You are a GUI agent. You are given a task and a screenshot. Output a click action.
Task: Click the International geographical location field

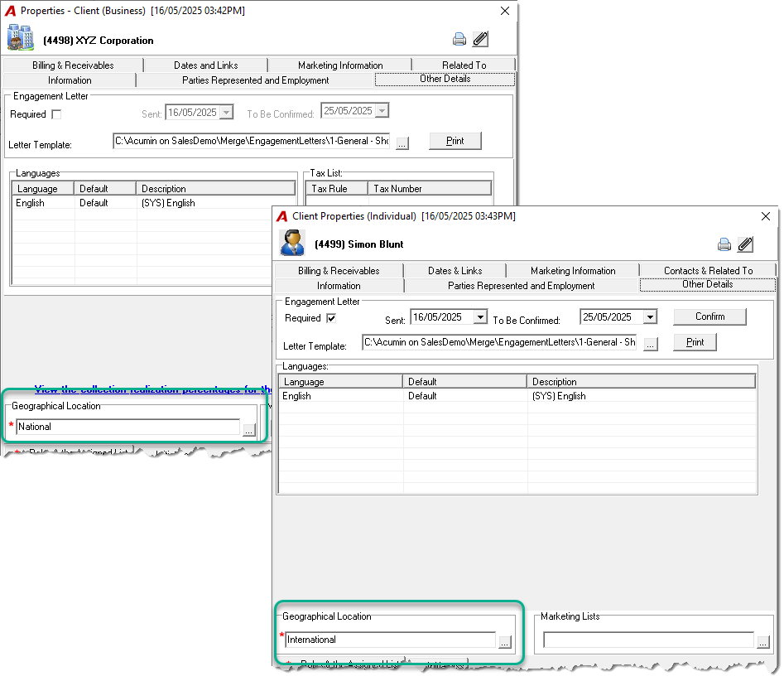(x=391, y=640)
